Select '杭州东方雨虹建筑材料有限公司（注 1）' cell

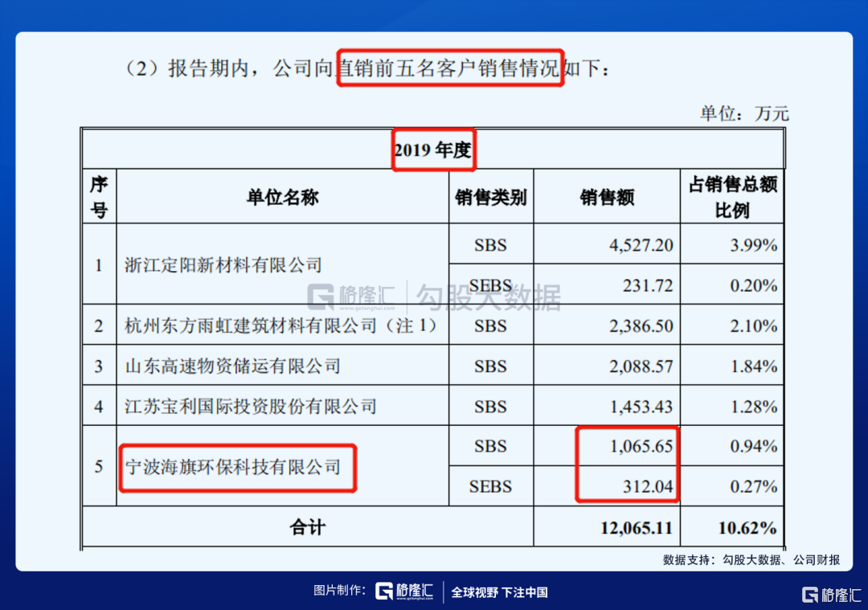282,325
